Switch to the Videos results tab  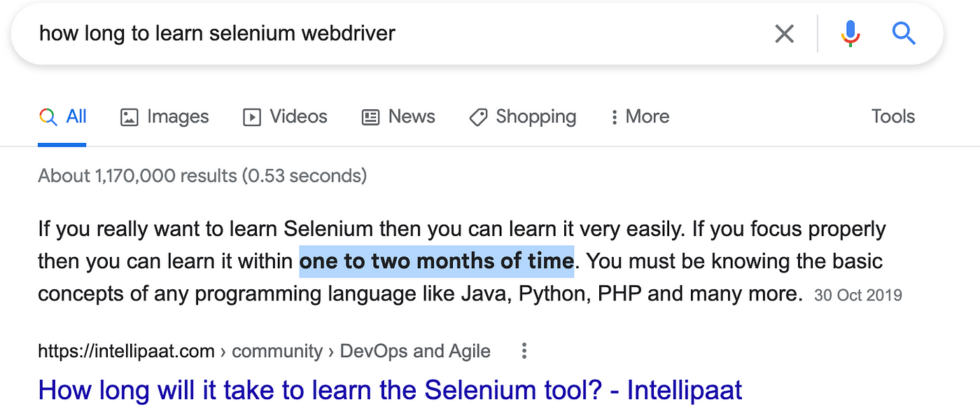285,116
